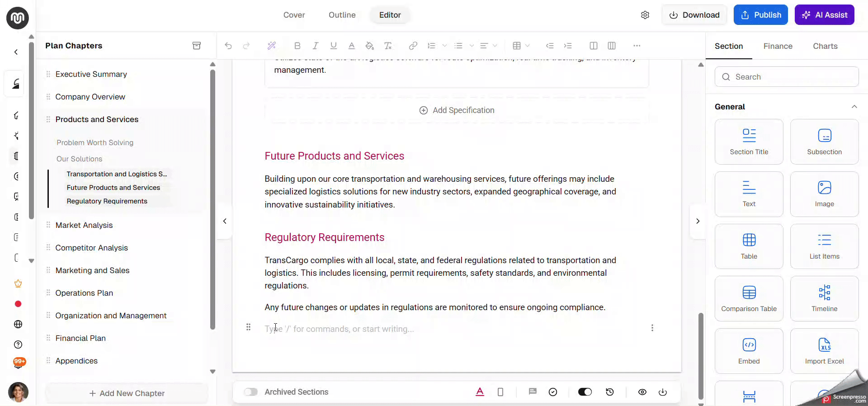This screenshot has width=868, height=406.
Task: Open the bullet list dropdown arrow
Action: 472,46
